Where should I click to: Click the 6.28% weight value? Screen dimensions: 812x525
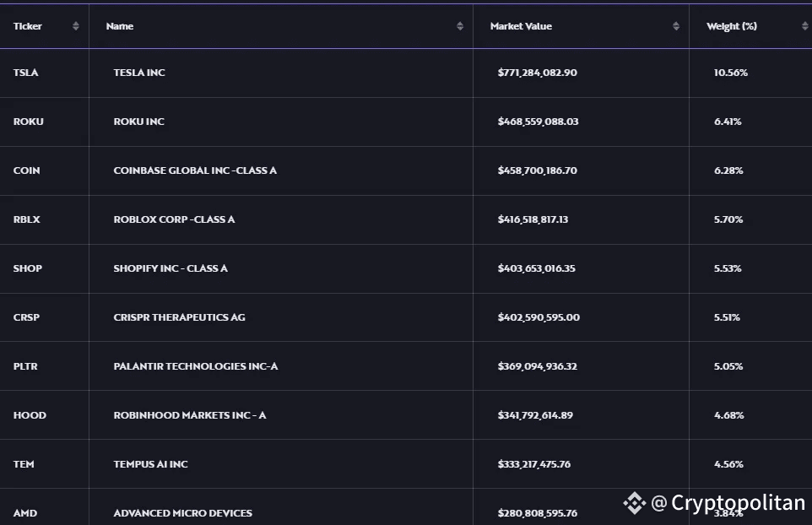click(x=728, y=170)
